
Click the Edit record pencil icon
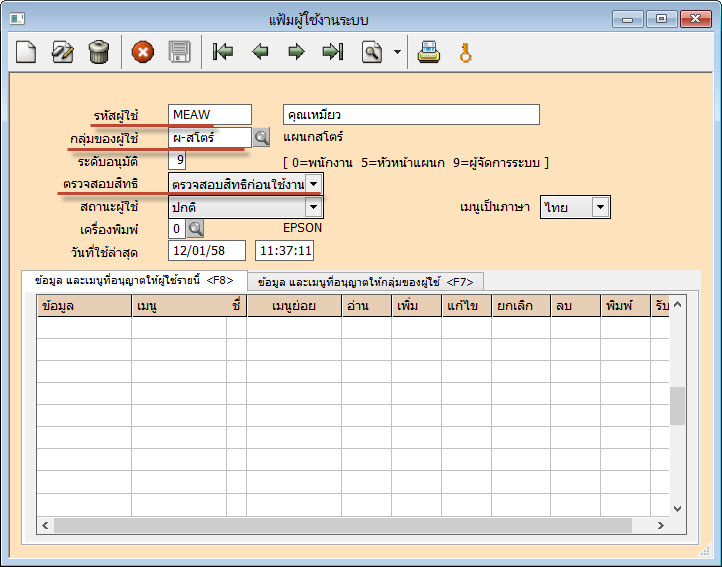[x=62, y=52]
